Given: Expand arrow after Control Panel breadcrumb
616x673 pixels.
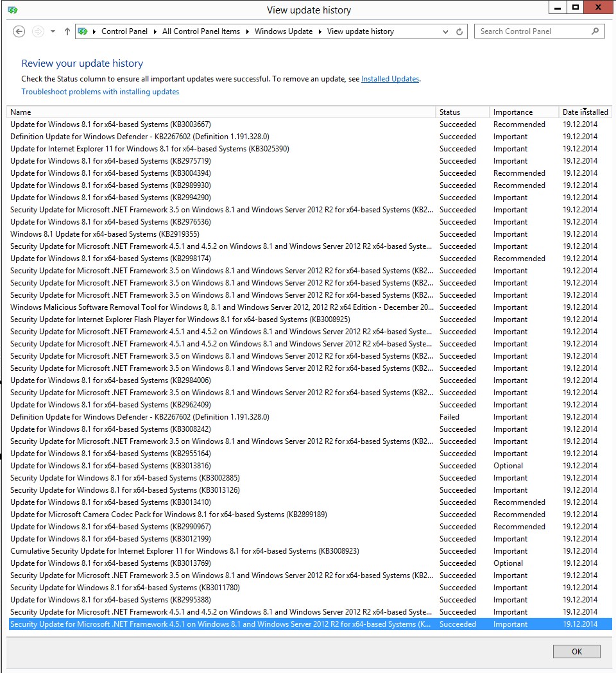Looking at the screenshot, I should point(155,32).
